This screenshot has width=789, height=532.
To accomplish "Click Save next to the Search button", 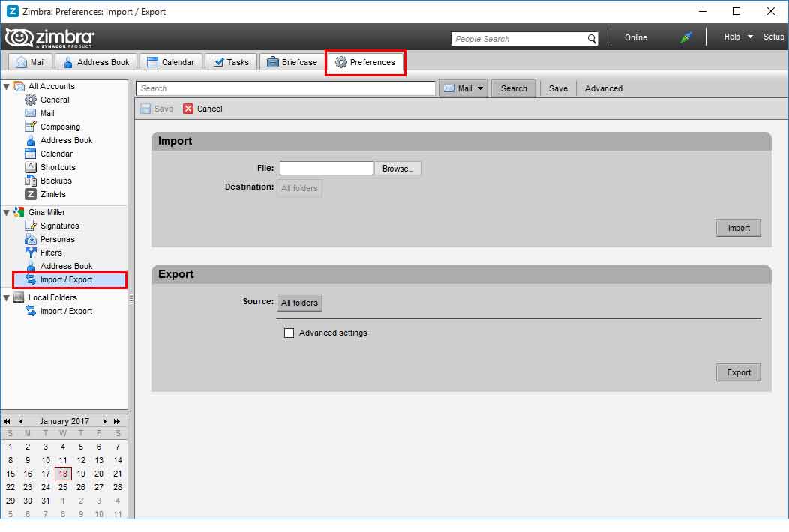I will pos(558,88).
